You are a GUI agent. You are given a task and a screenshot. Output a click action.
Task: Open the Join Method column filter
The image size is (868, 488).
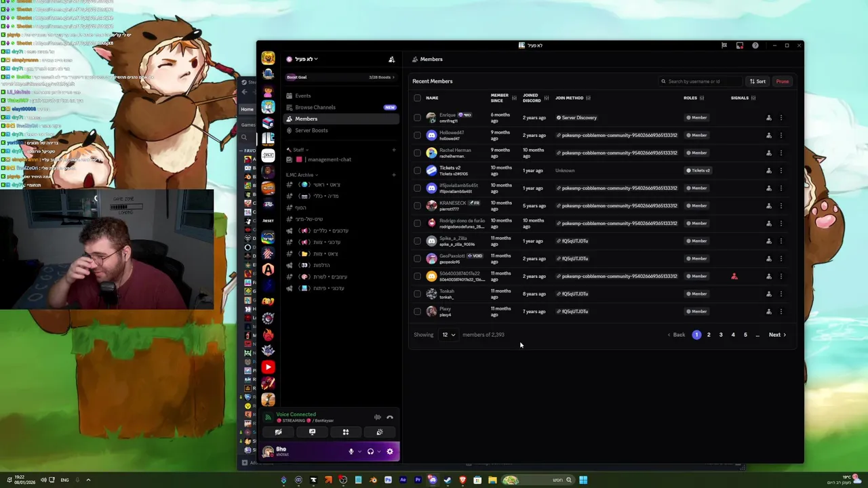click(588, 98)
